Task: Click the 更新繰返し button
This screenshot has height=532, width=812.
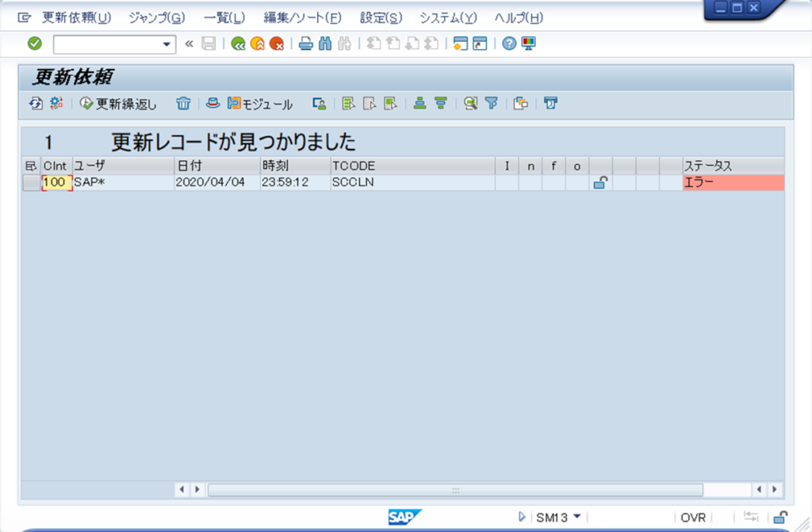Action: coord(118,104)
